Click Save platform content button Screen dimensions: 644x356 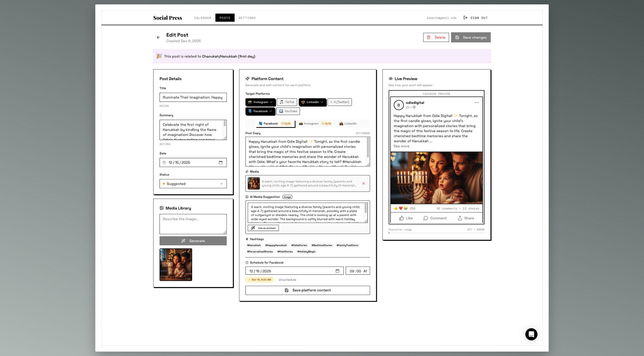click(307, 290)
